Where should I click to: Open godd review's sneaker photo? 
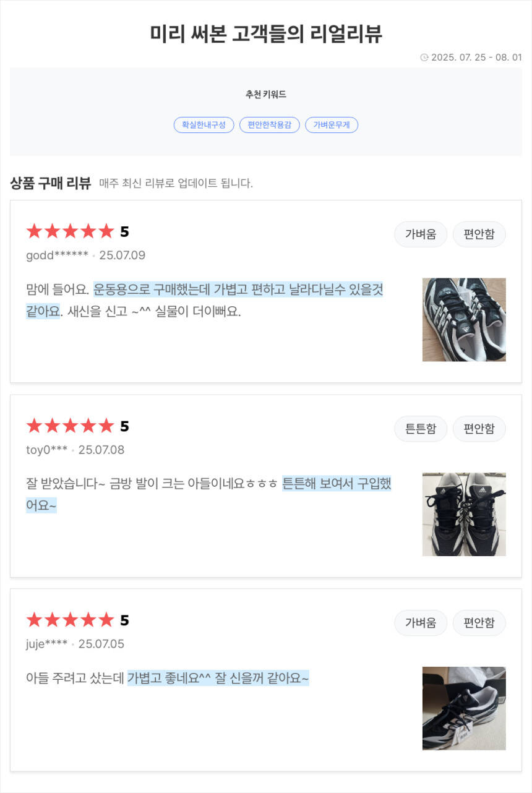click(x=464, y=320)
